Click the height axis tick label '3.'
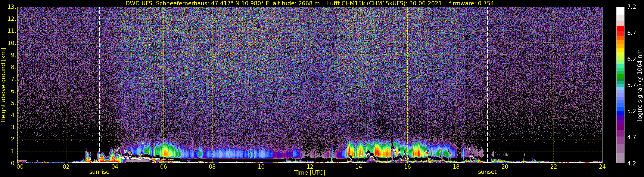The width and height of the screenshot is (644, 177). tap(13, 127)
